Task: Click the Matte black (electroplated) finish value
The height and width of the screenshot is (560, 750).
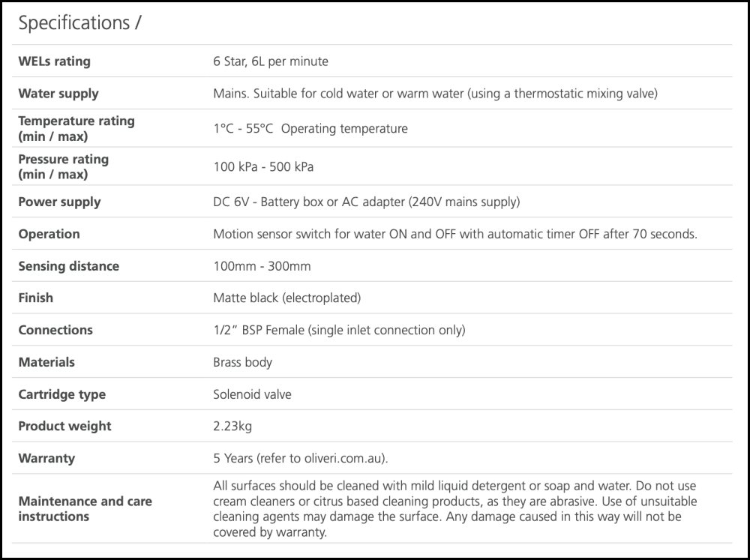Action: [286, 298]
